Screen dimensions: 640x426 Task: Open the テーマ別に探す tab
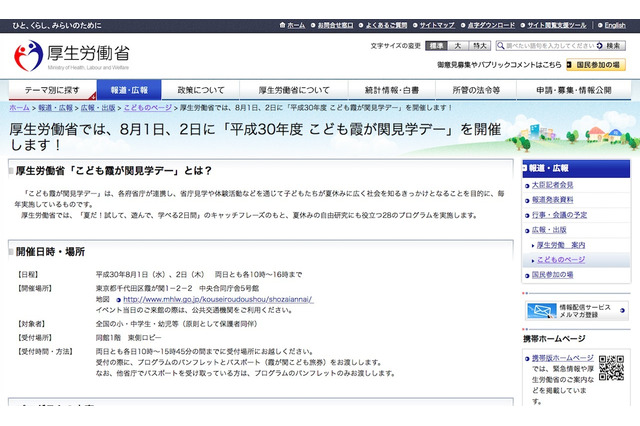52,90
